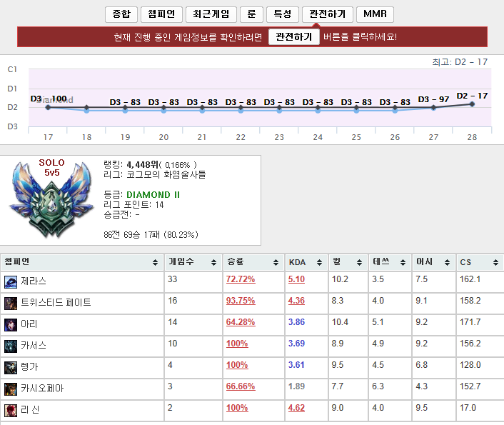Viewport: 504px width, 425px height.
Task: Sort table by 챔피언 column arrows
Action: [155, 263]
